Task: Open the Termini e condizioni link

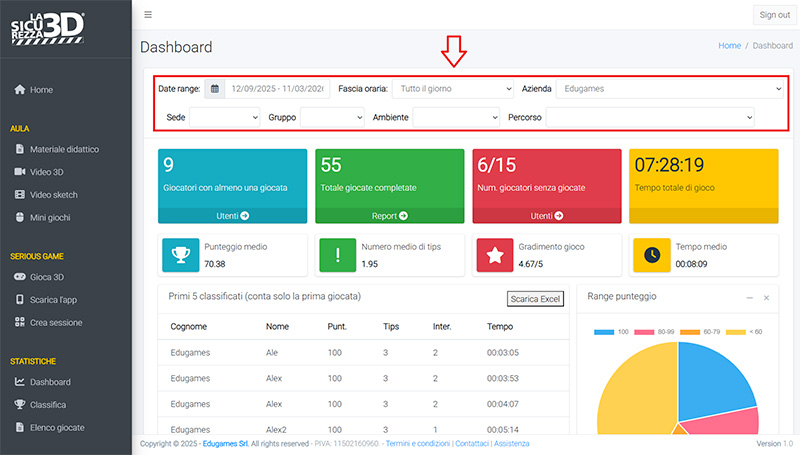Action: pyautogui.click(x=418, y=443)
